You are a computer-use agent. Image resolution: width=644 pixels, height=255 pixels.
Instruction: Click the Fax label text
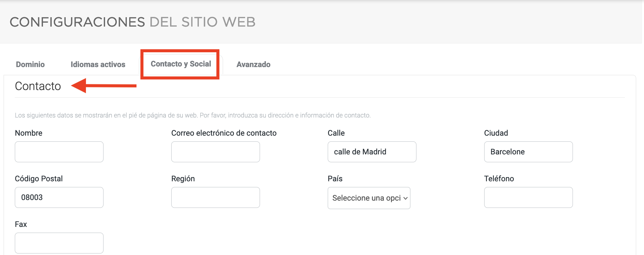coord(21,224)
